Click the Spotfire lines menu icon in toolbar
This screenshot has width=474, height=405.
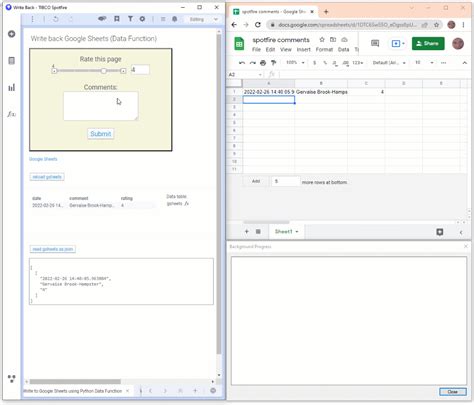tap(163, 19)
